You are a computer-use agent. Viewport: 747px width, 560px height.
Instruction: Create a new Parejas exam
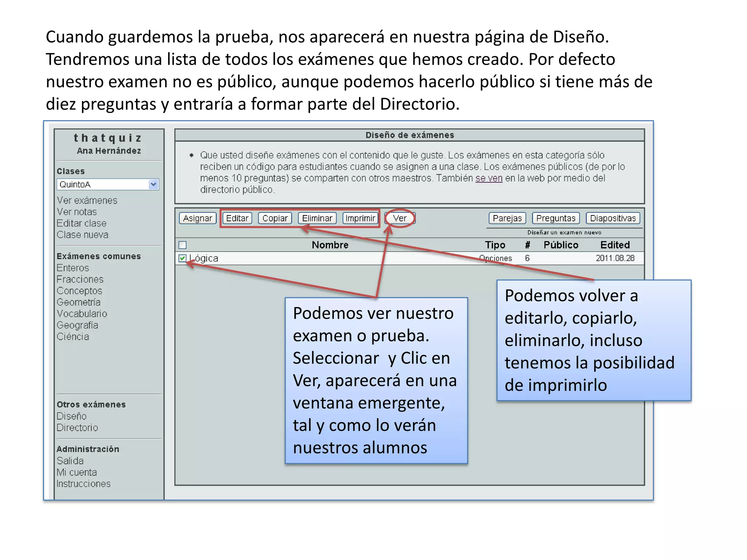[507, 218]
